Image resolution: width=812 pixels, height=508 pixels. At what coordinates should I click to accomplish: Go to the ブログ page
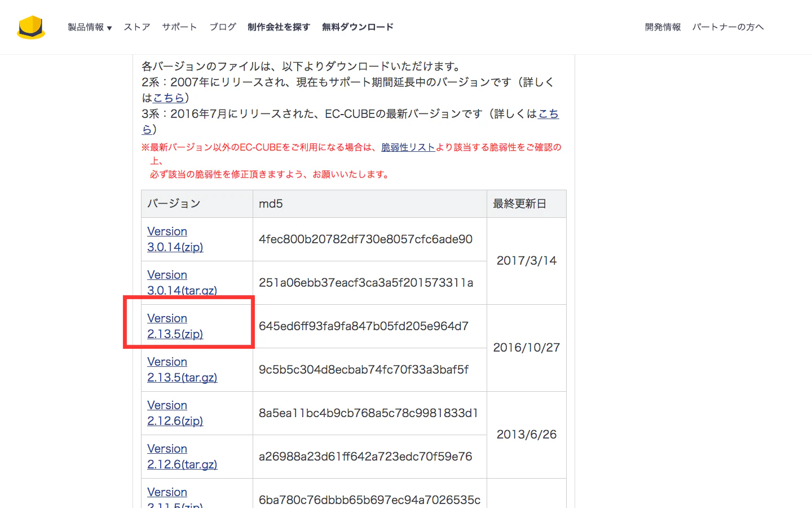coord(223,27)
